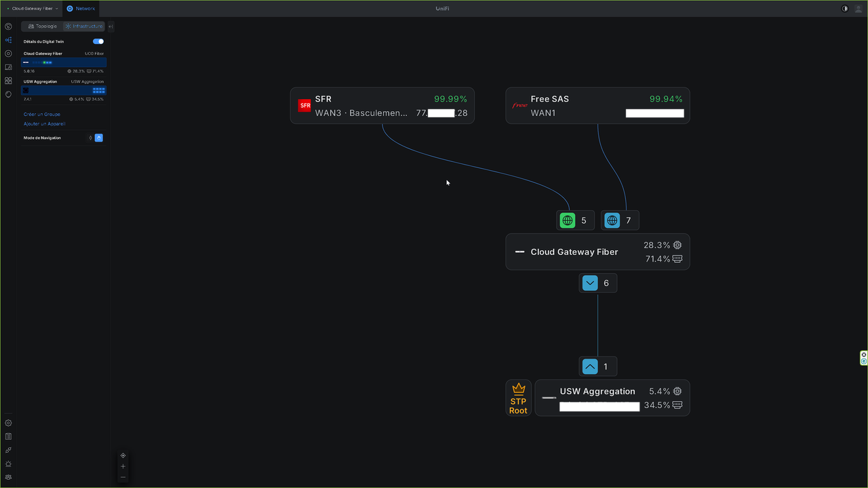
Task: Toggle dark/light theme contrast icon
Action: pyautogui.click(x=845, y=9)
